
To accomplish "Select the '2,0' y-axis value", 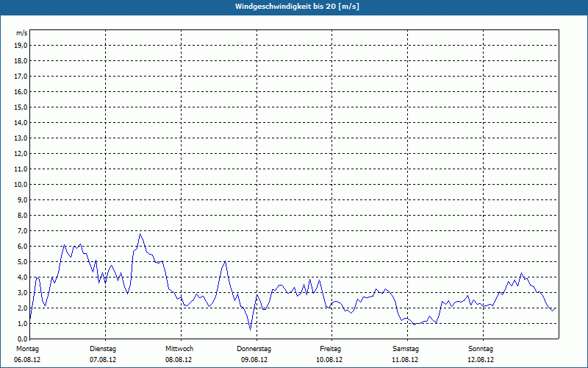I will pos(22,308).
